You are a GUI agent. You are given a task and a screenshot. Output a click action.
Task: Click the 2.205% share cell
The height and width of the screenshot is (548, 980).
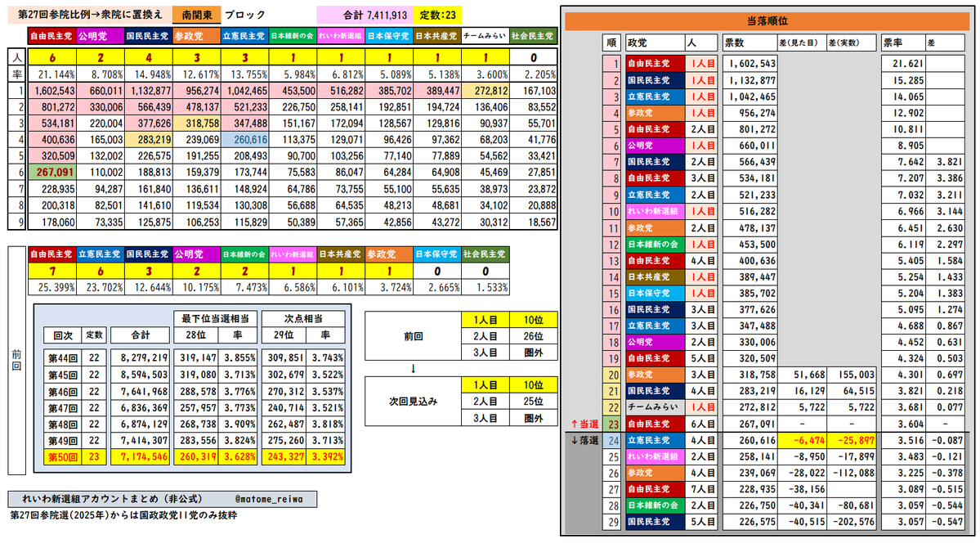click(533, 74)
